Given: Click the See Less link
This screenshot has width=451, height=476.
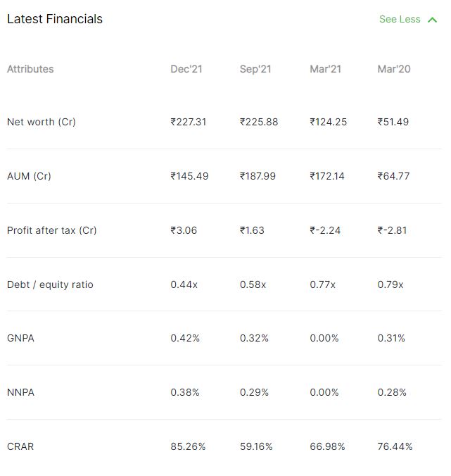Looking at the screenshot, I should pos(400,19).
